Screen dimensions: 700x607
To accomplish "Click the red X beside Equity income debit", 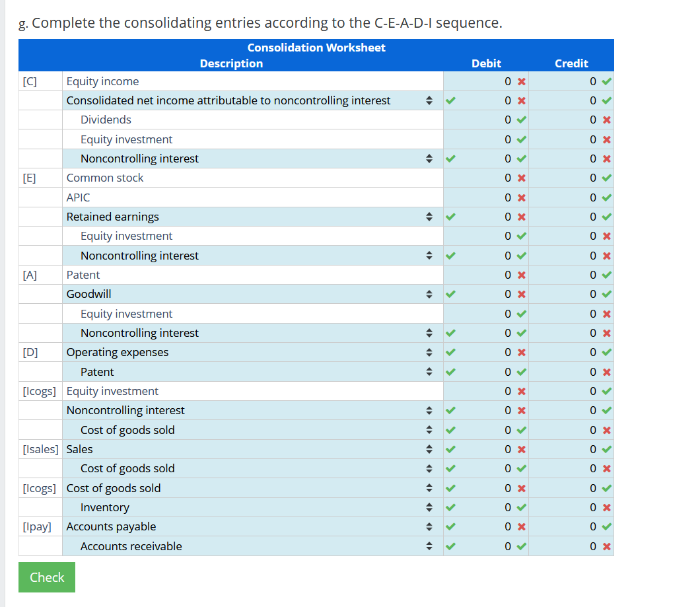I will [522, 81].
